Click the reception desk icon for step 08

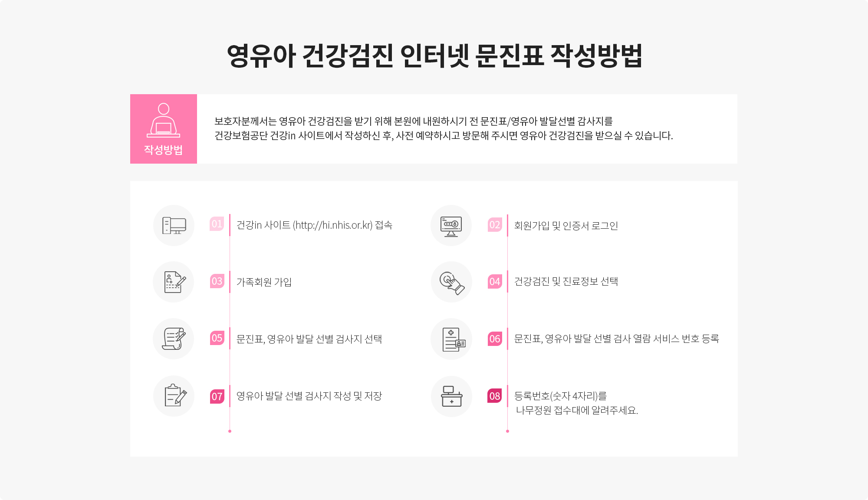point(451,396)
